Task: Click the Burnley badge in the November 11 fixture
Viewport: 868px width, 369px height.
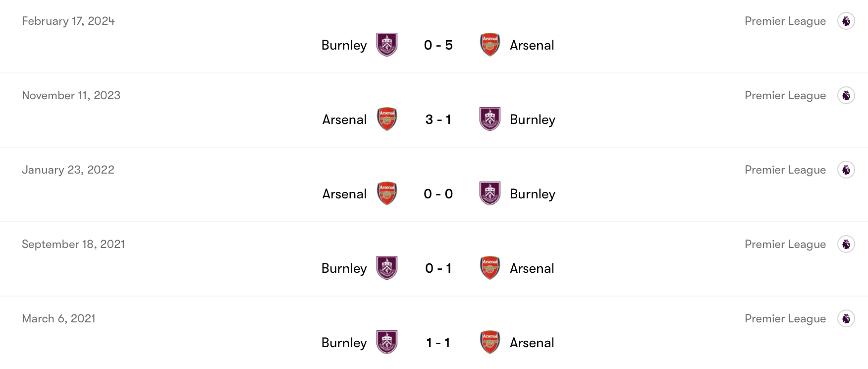Action: 489,119
